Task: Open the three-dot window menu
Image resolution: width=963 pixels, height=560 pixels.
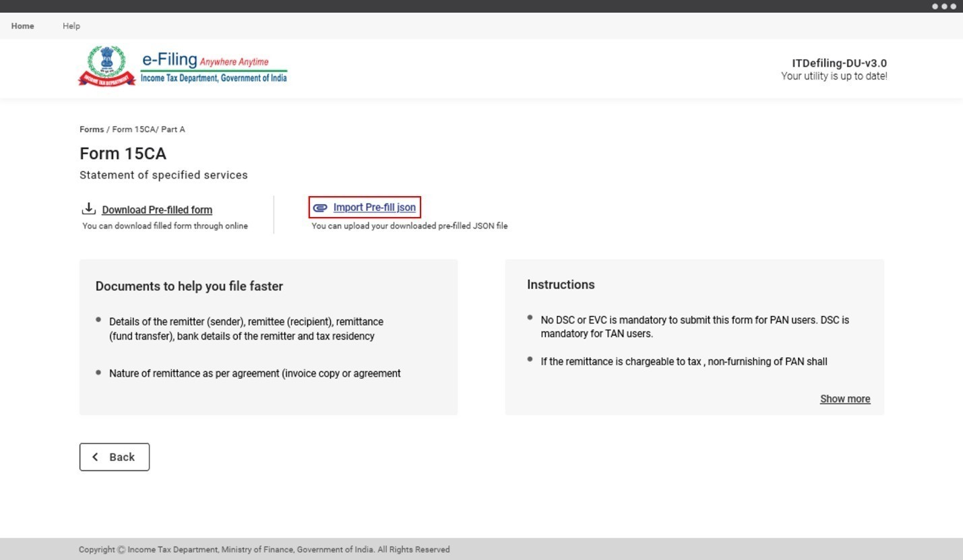Action: pos(943,6)
